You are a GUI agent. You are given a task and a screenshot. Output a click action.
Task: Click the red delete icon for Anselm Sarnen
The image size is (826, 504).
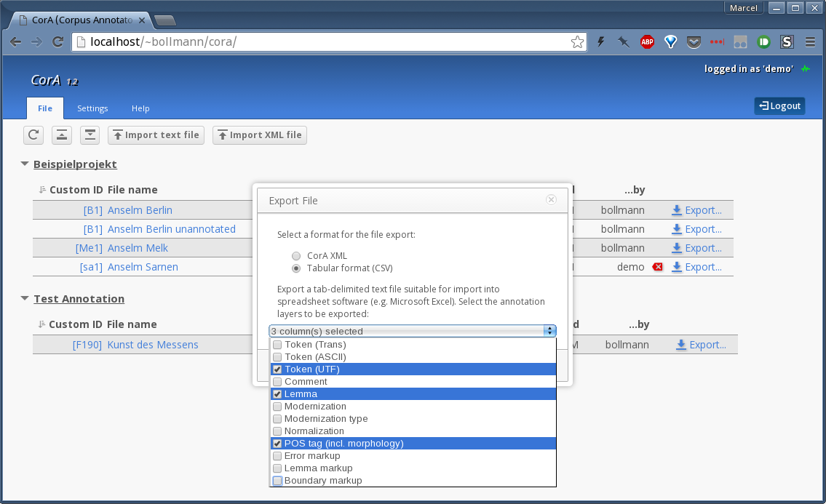tap(658, 267)
